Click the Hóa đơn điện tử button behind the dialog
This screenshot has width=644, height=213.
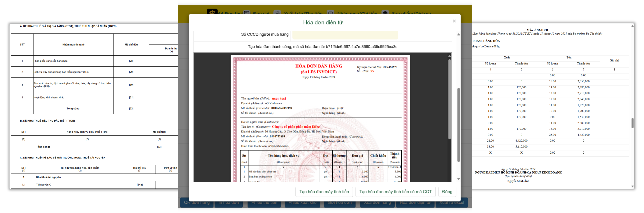tap(415, 203)
